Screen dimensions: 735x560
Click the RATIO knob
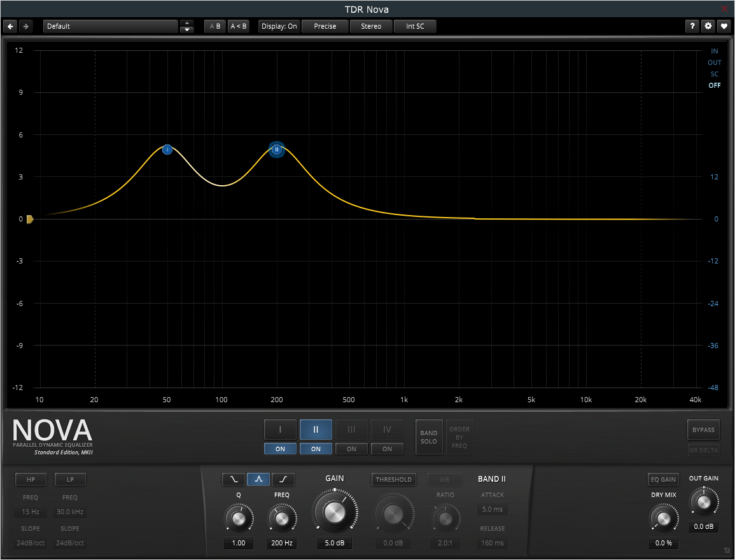[445, 518]
